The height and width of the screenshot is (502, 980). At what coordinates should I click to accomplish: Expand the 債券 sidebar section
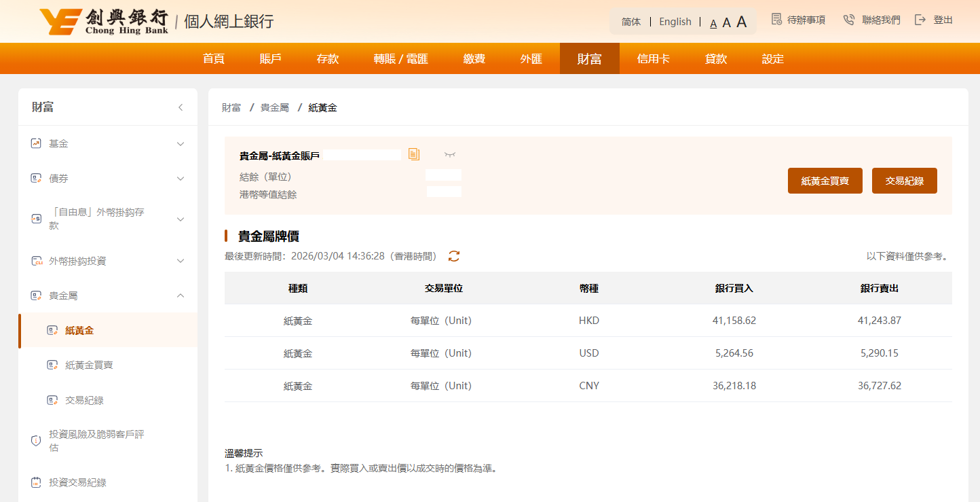(x=181, y=179)
